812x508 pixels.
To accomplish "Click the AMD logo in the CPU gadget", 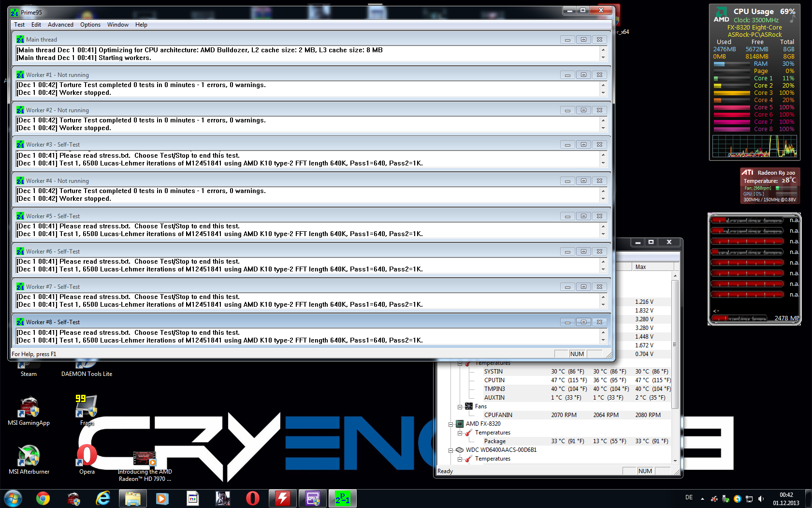I will click(722, 15).
